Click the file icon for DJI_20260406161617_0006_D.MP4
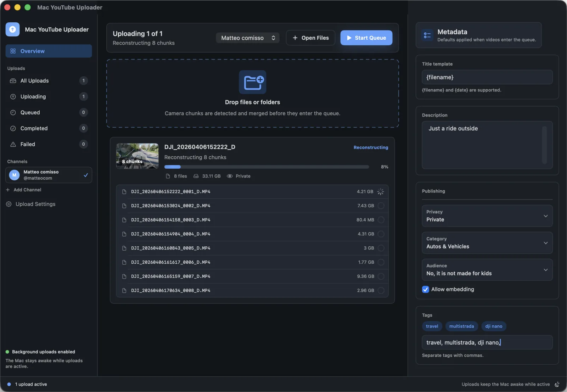567x392 pixels. click(124, 262)
